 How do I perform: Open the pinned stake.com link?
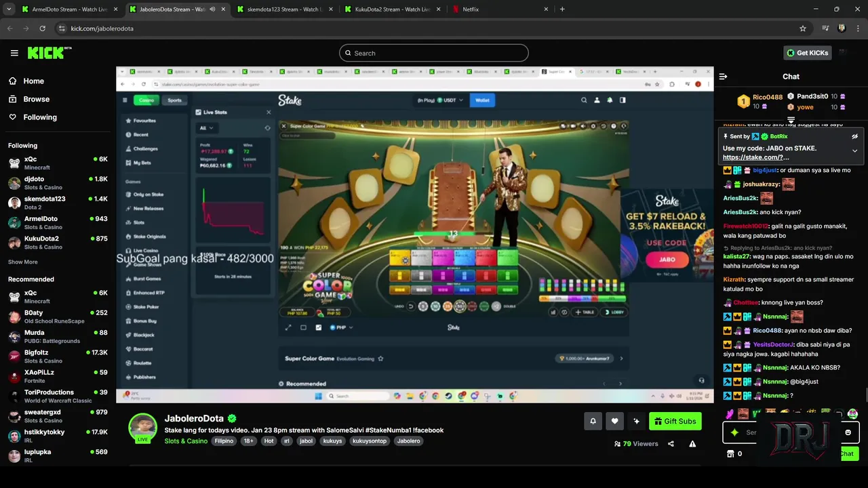tap(755, 157)
